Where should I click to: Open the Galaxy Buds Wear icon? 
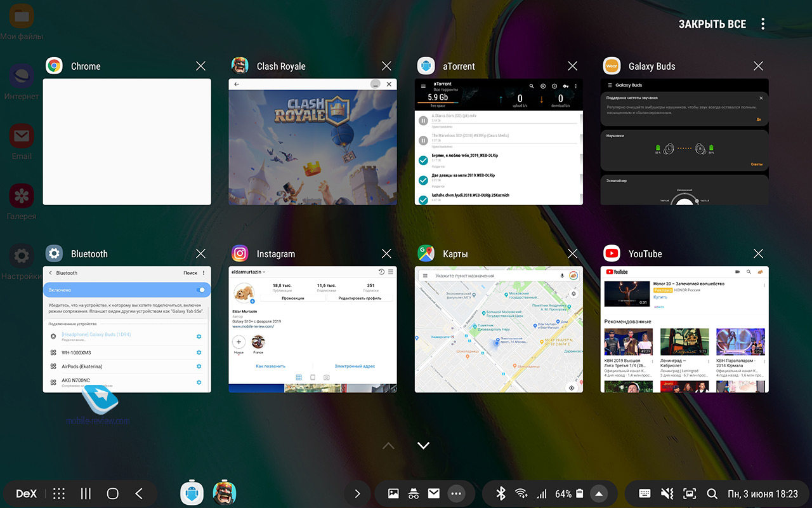(x=612, y=66)
